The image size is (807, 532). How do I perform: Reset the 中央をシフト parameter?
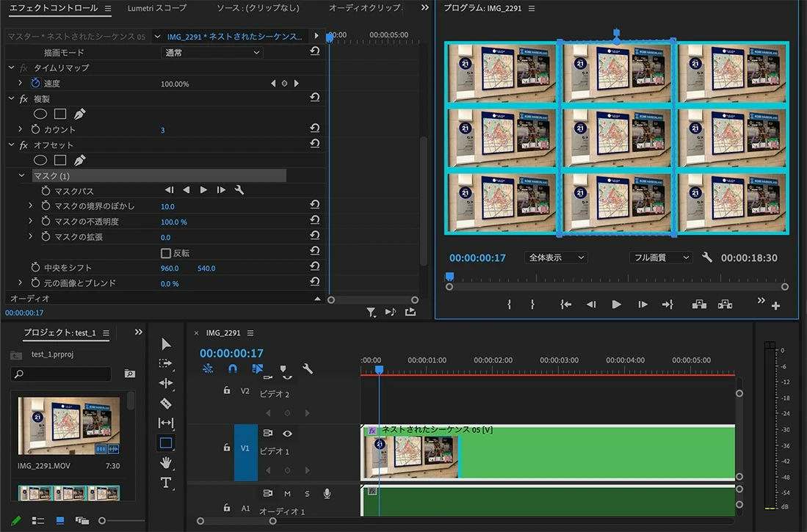[315, 266]
